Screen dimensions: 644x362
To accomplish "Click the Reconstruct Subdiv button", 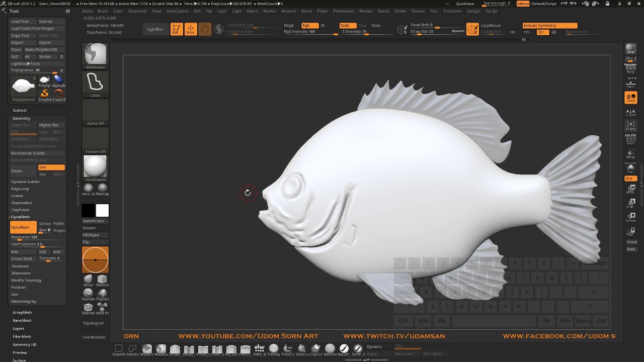I will coord(38,153).
